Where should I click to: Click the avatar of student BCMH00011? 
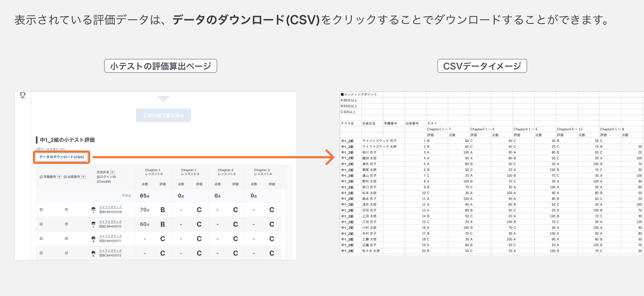coord(93,239)
